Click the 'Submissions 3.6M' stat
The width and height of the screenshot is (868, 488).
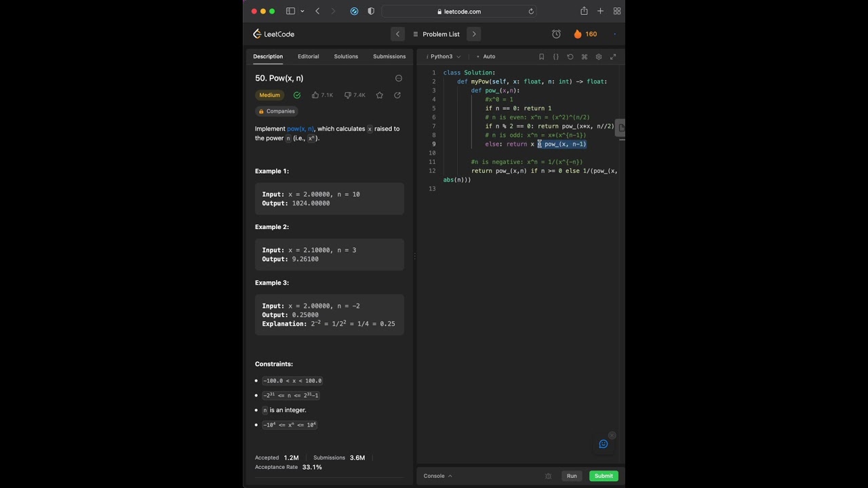click(339, 457)
